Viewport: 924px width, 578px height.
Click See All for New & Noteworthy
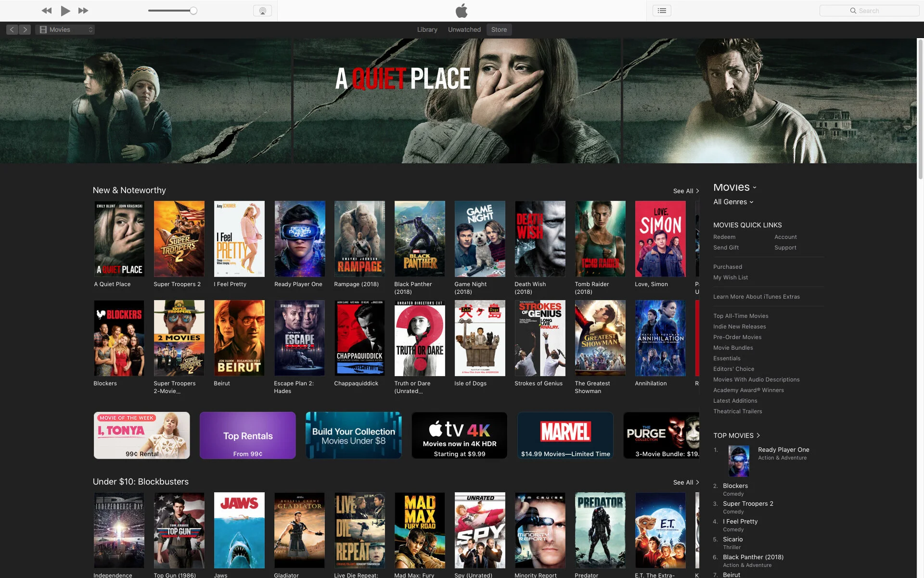click(x=686, y=191)
